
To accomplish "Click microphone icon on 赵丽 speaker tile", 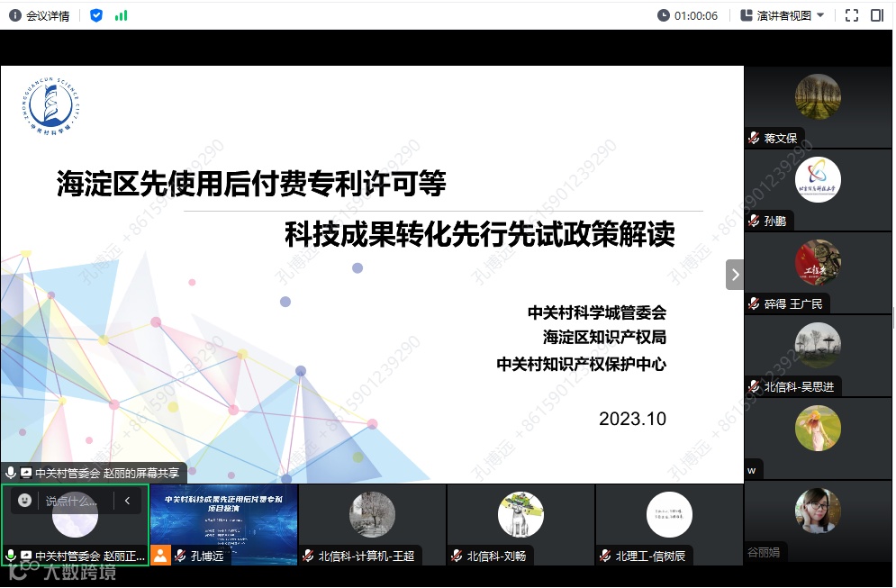I will [10, 556].
